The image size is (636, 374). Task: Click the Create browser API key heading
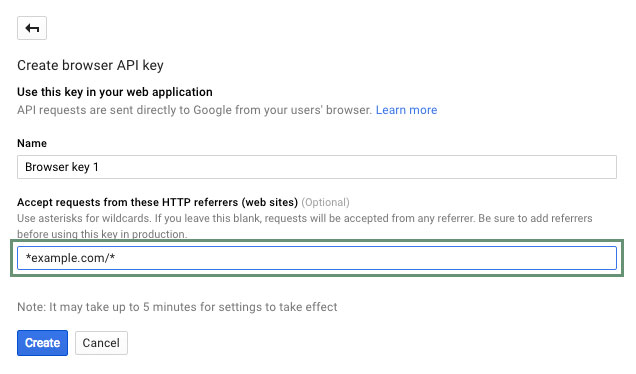coord(90,65)
